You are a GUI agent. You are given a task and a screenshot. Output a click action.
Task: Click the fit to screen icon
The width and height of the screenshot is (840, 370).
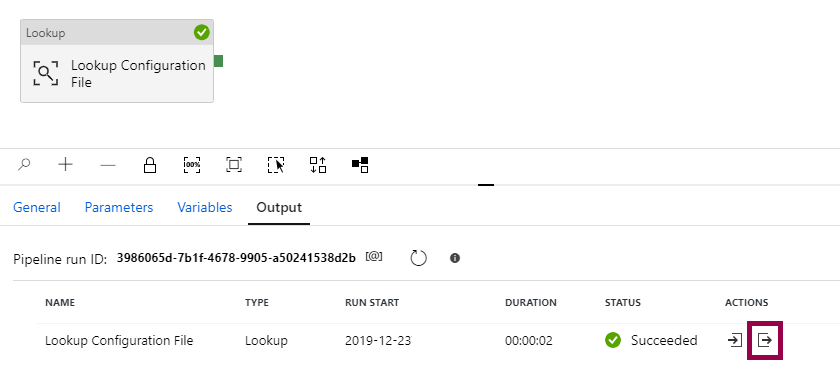coord(234,165)
